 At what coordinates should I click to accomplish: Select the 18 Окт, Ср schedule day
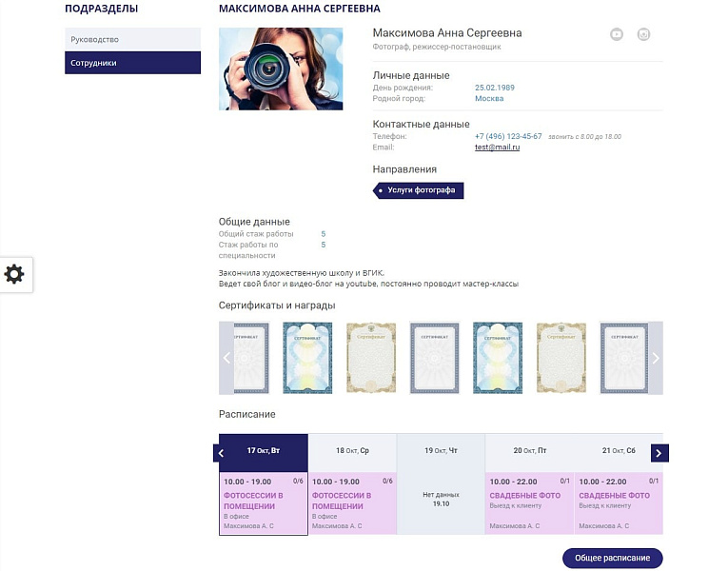click(352, 450)
